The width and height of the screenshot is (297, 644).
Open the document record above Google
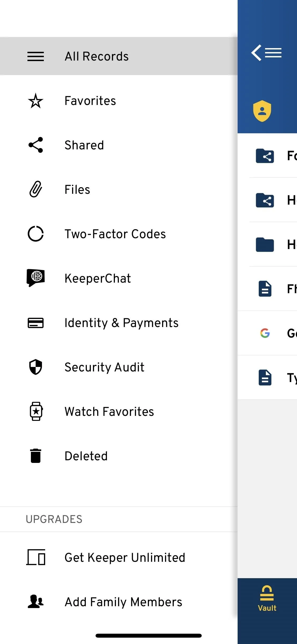tap(265, 289)
